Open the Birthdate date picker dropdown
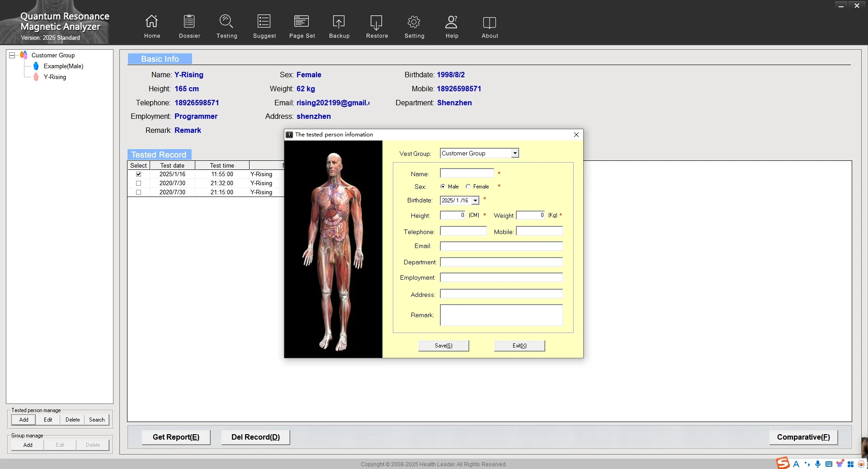 [x=475, y=201]
